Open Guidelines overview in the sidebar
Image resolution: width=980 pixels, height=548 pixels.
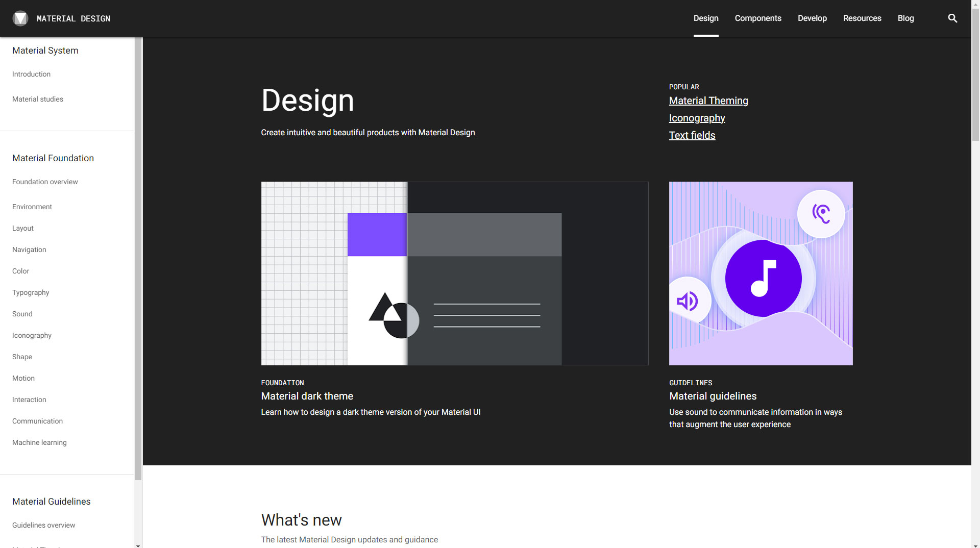tap(43, 526)
